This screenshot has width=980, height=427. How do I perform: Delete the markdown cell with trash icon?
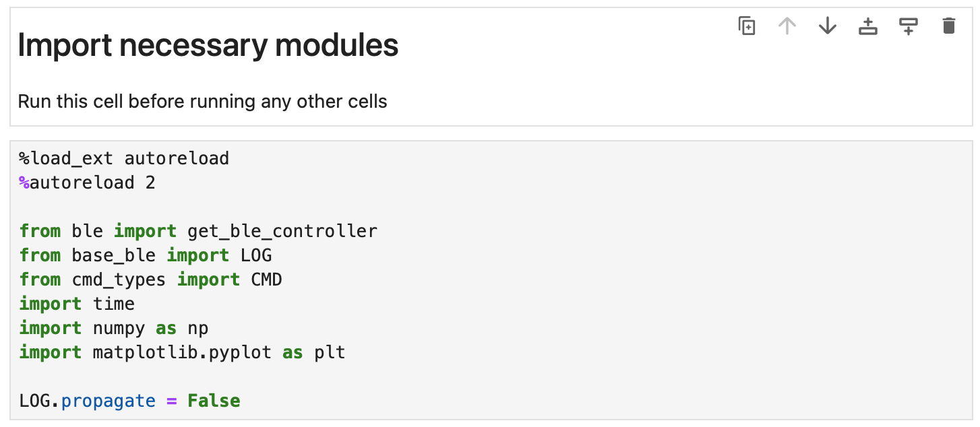[x=949, y=26]
